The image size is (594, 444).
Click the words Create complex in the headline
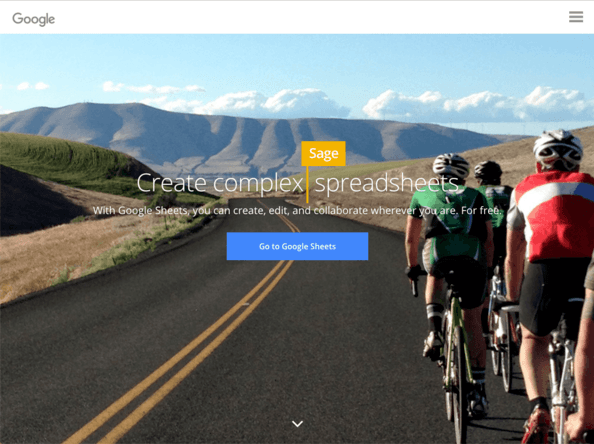click(x=220, y=183)
